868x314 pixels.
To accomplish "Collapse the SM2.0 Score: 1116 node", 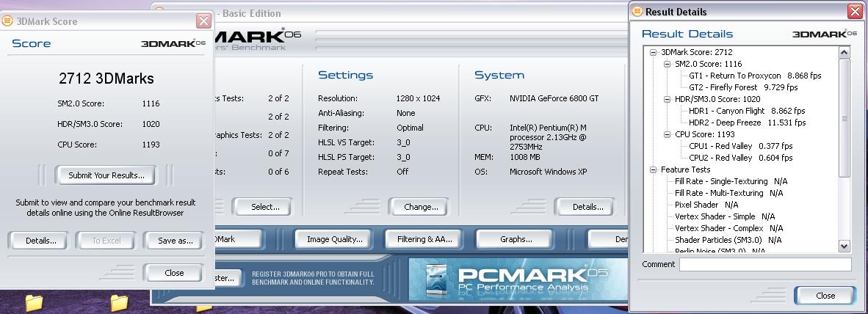I will (667, 64).
